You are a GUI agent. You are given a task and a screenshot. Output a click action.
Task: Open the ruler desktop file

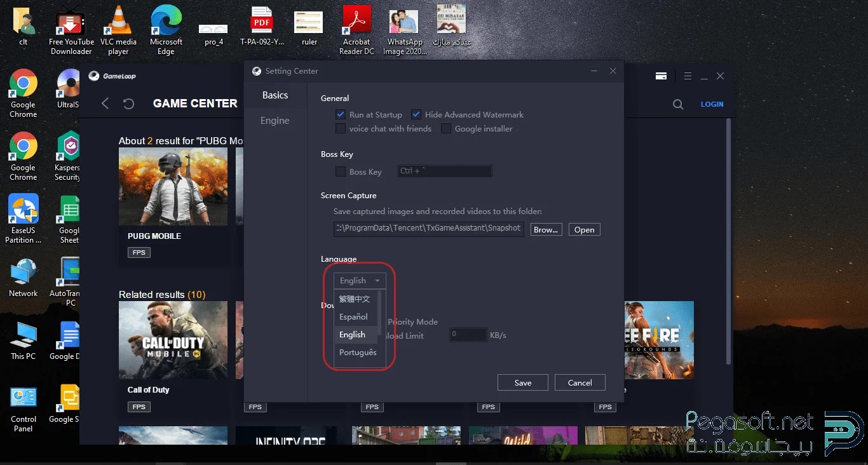point(309,29)
